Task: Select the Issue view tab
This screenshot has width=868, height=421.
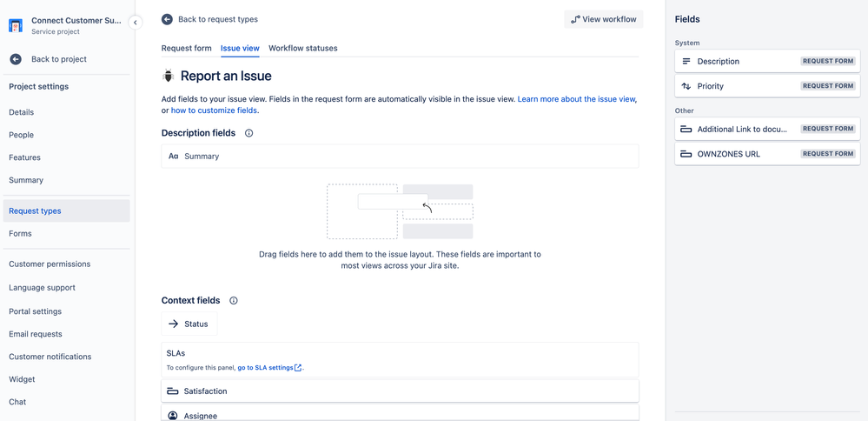Action: 240,48
